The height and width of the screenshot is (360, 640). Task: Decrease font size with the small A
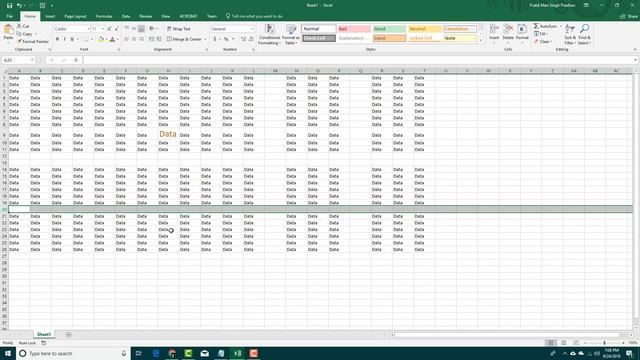(117, 29)
